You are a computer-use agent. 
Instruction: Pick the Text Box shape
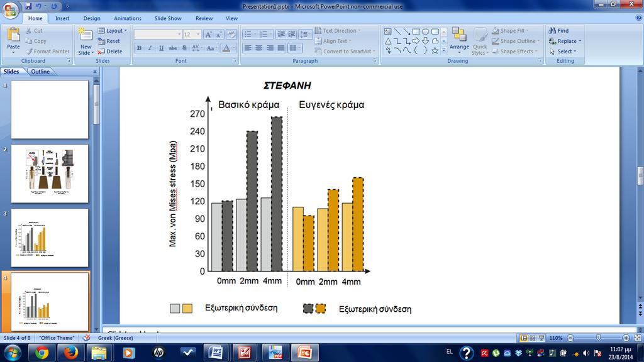click(x=387, y=31)
